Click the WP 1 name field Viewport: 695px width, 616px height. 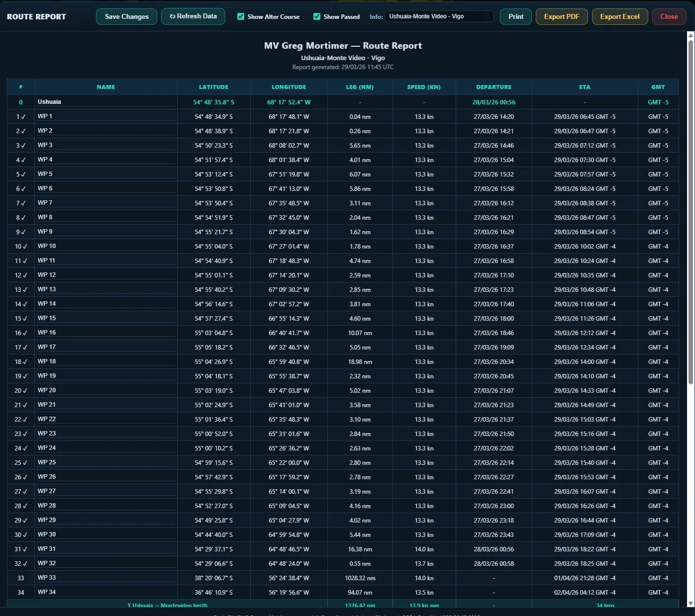[x=106, y=116]
